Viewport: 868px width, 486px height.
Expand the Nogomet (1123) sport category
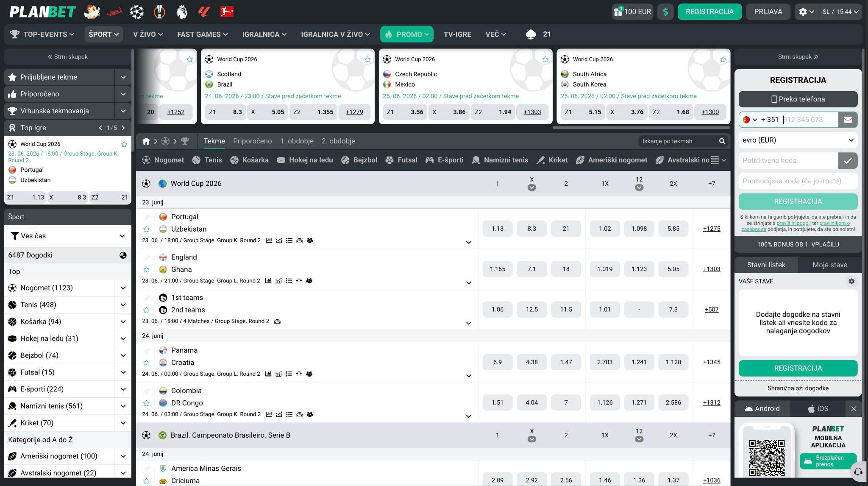click(x=123, y=288)
